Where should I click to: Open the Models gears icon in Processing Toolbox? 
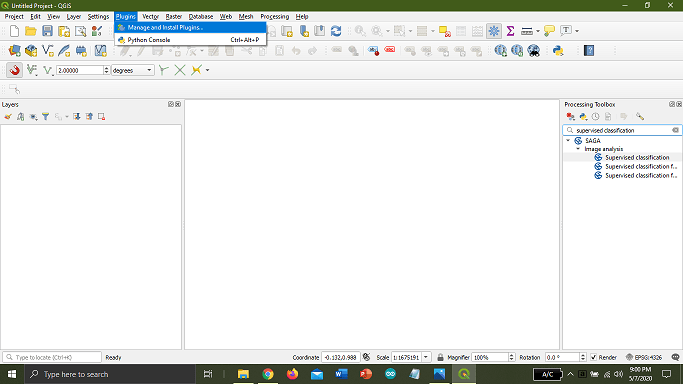(571, 117)
